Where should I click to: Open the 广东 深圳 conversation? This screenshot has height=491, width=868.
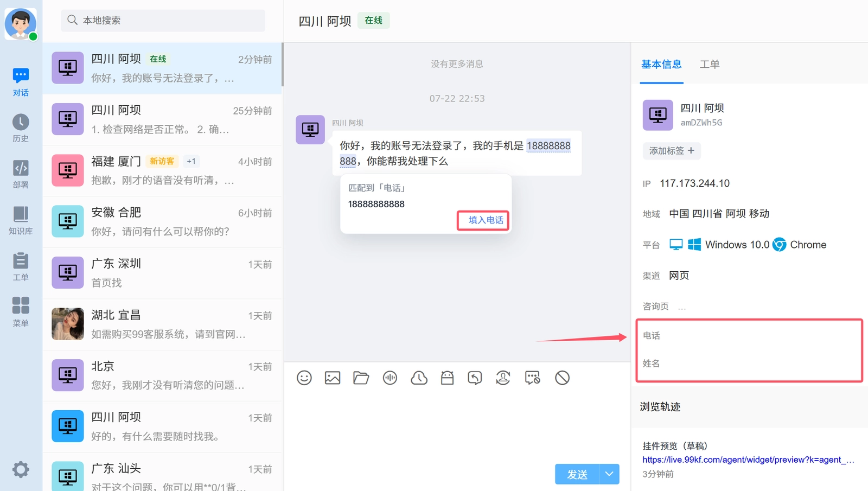(x=162, y=273)
